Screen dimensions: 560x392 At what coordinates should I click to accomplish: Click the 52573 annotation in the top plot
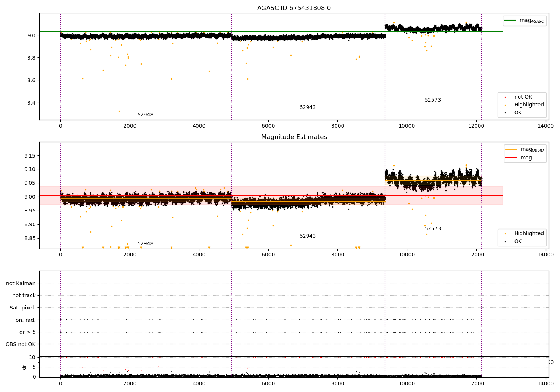click(433, 100)
